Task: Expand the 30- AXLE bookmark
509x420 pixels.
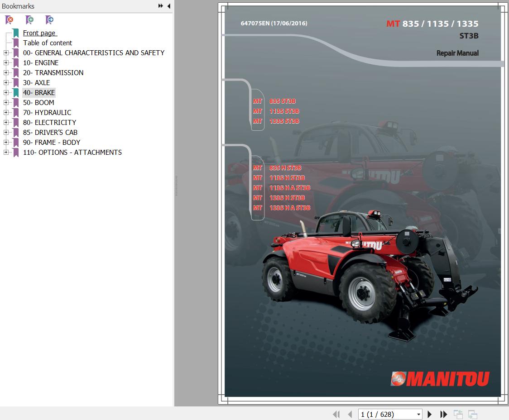Action: (x=6, y=82)
